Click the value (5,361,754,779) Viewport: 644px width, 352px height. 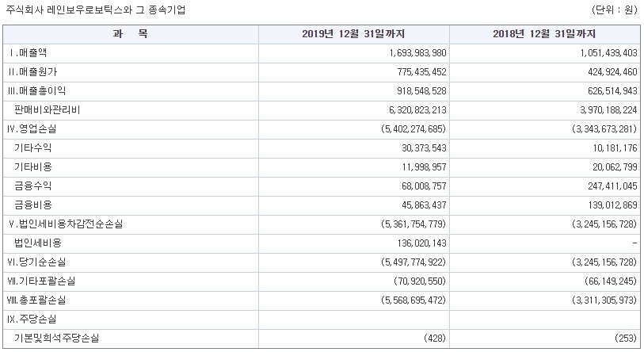click(x=413, y=224)
